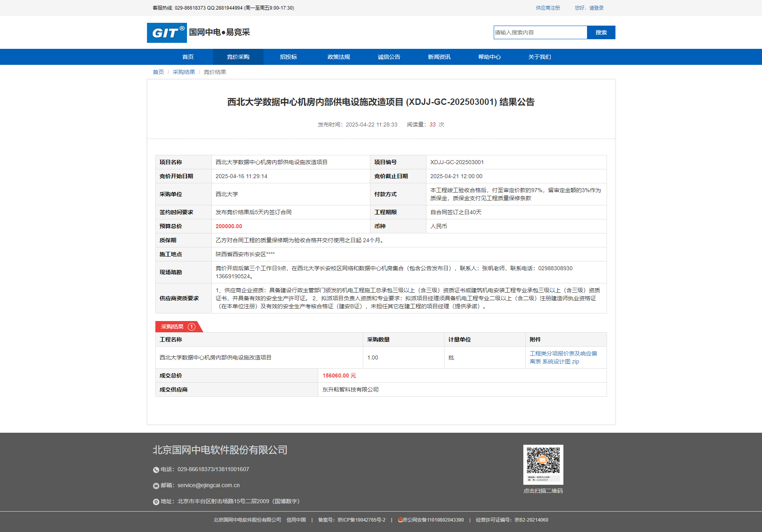The height and width of the screenshot is (532, 762).
Task: Click 采购结果 in the breadcrumb
Action: tap(184, 72)
